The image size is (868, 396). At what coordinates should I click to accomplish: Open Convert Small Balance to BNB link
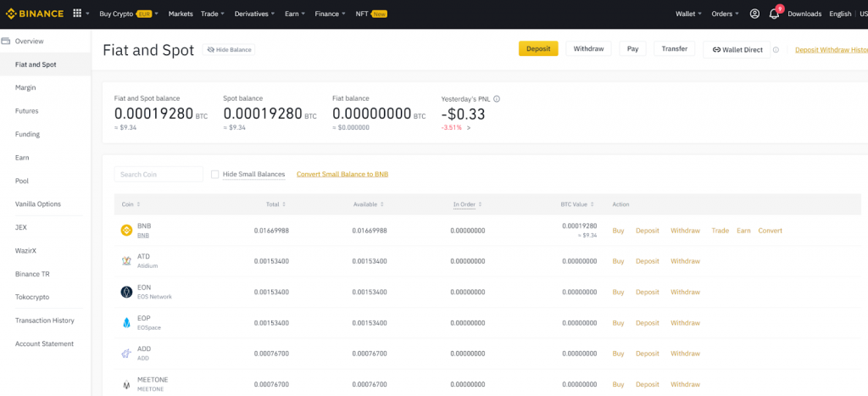(342, 174)
